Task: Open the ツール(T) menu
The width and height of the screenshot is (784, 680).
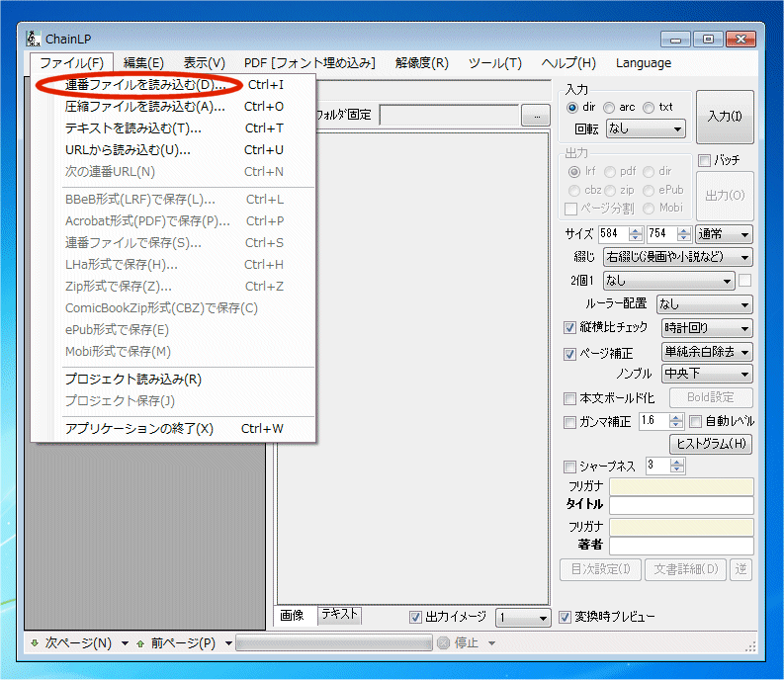Action: click(x=495, y=63)
